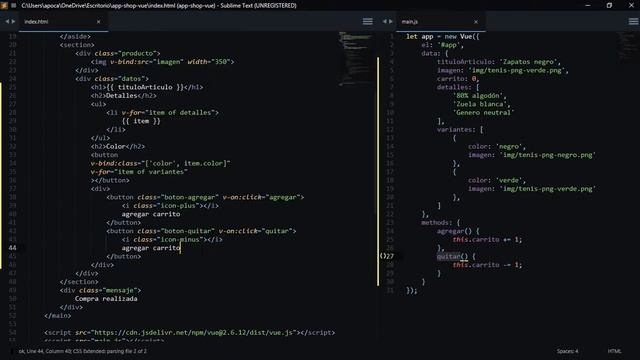Click 'Zapatos negro' string in main.js
Viewport: 640px width, 360px height.
(x=528, y=62)
